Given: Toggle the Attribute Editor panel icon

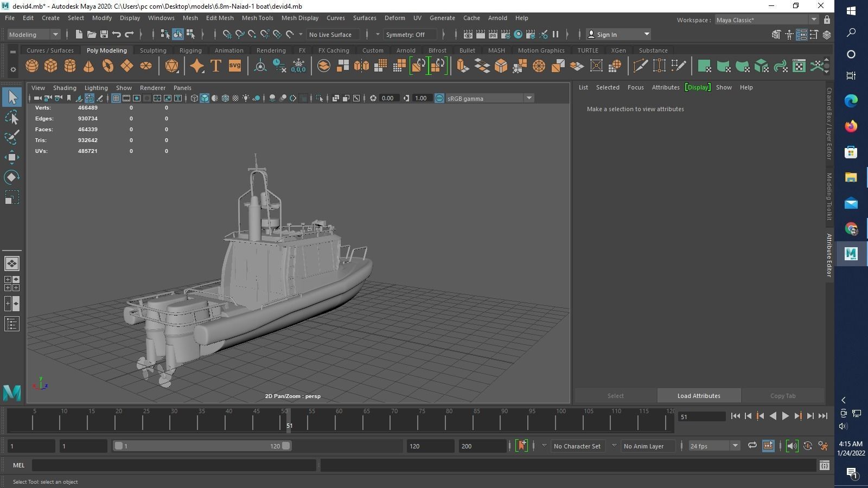Looking at the screenshot, I should (802, 34).
